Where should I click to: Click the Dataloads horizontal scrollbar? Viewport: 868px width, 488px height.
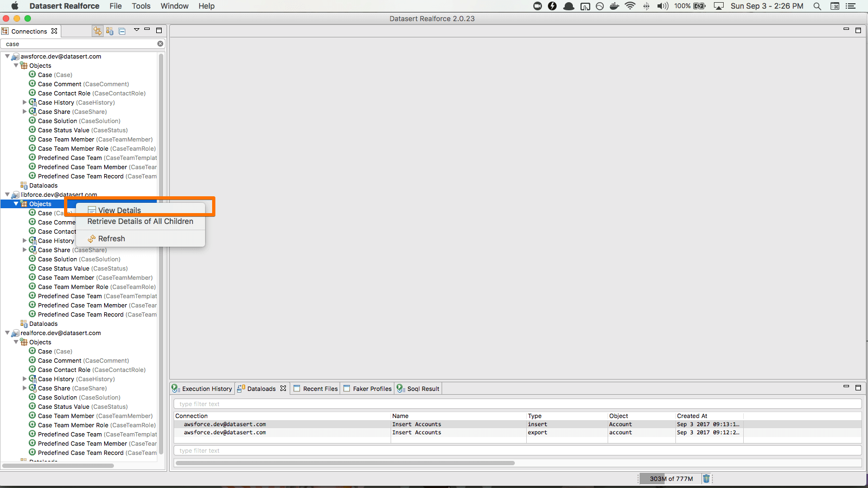point(345,463)
